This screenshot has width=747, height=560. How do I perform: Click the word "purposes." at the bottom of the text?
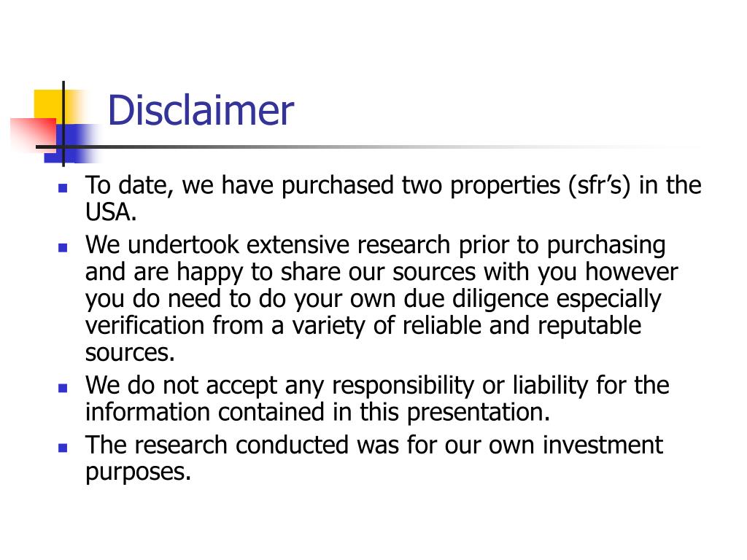(138, 472)
